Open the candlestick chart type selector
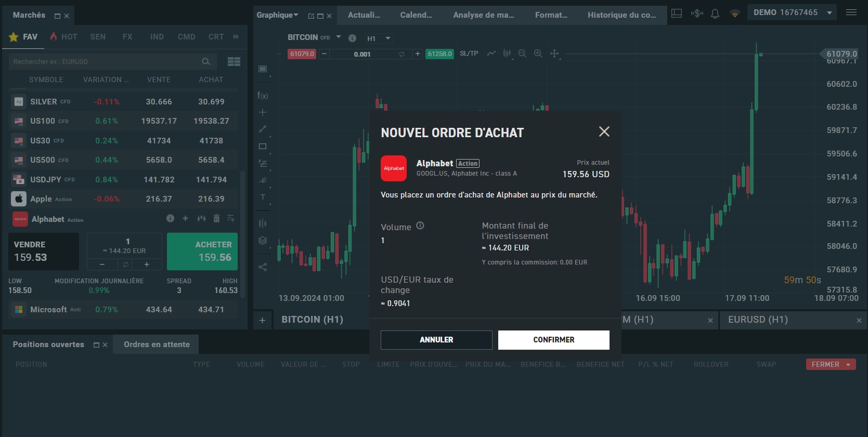 507,54
